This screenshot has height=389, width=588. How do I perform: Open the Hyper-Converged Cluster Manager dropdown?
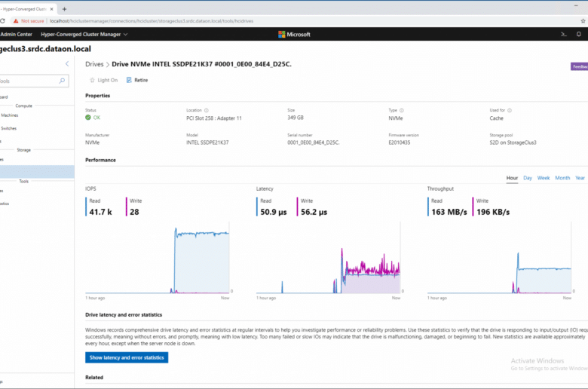(x=84, y=34)
